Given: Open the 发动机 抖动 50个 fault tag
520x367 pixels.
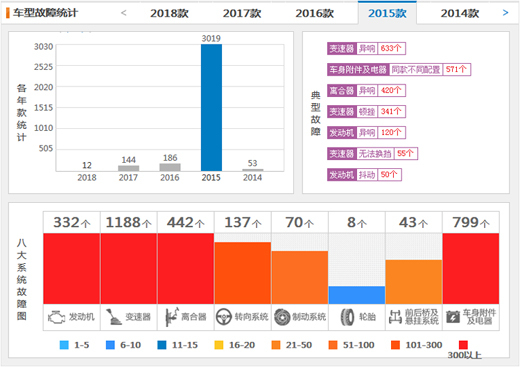Looking at the screenshot, I should [364, 175].
